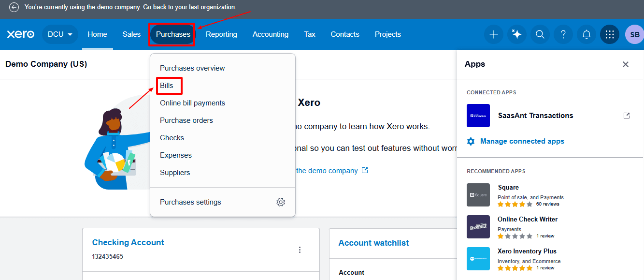Open SaasAnt Transactions external link icon
The width and height of the screenshot is (644, 280).
(627, 116)
